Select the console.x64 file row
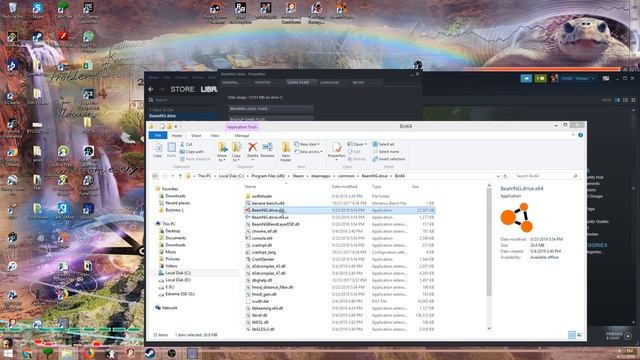The height and width of the screenshot is (360, 640). [340, 238]
